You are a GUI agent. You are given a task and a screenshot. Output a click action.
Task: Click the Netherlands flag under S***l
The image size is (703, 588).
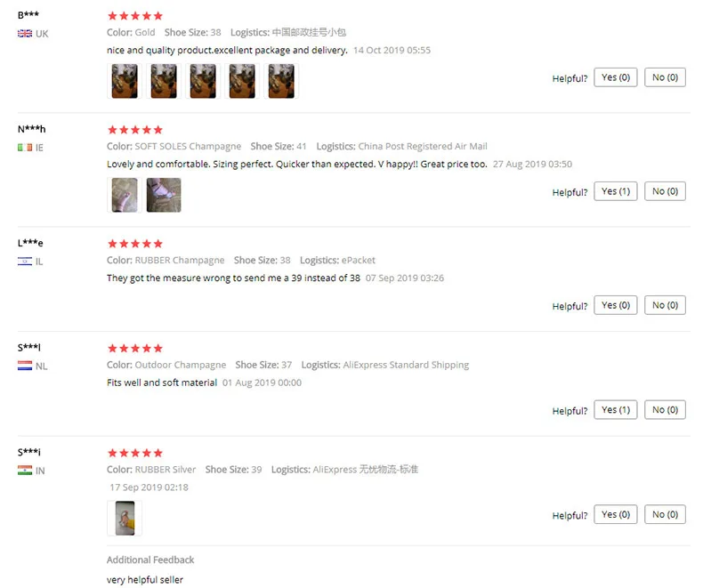coord(25,366)
